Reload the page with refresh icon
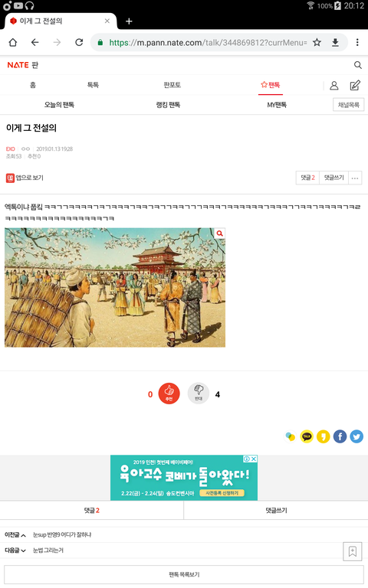Viewport: 368px width, 588px height. point(79,42)
